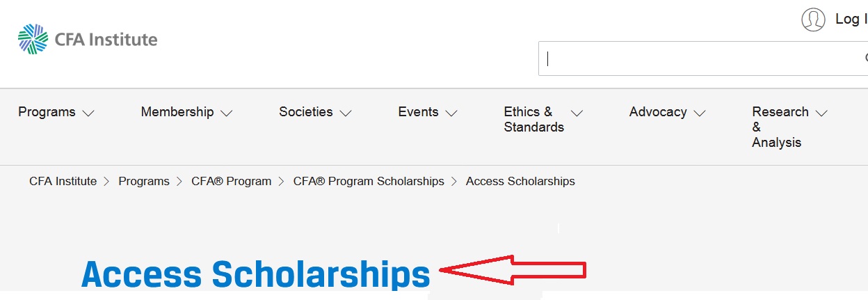
Task: Click the CFA Institute logo
Action: tap(88, 39)
